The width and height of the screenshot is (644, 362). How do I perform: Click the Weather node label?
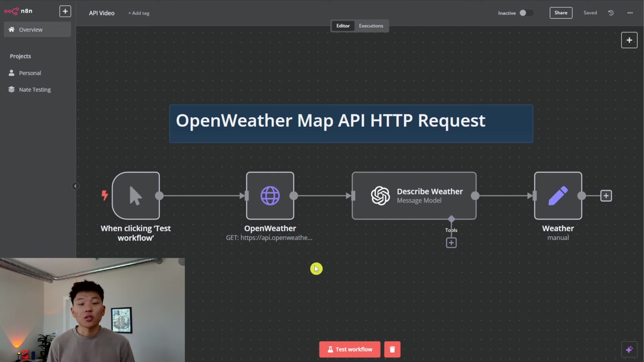click(x=558, y=228)
